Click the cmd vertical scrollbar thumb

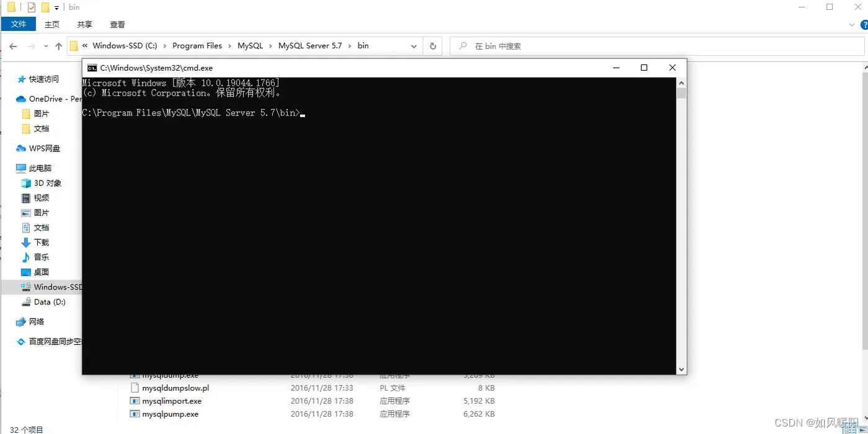tap(681, 93)
